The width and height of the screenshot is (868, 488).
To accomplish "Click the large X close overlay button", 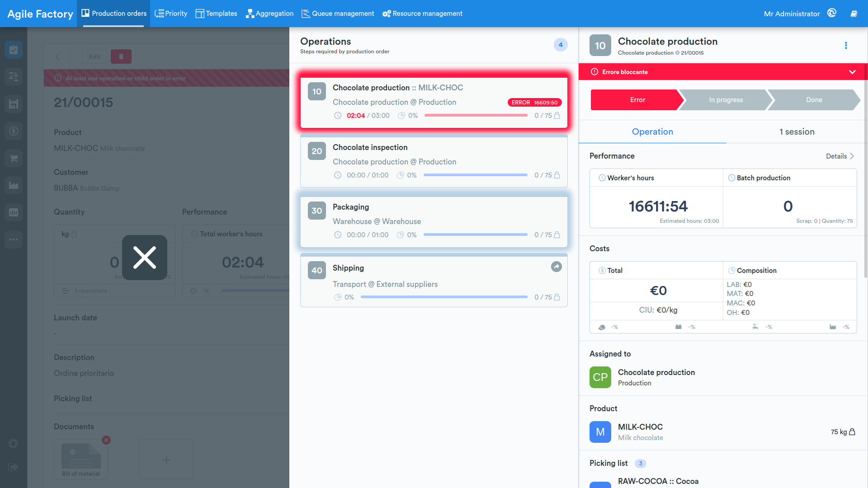I will tap(145, 258).
